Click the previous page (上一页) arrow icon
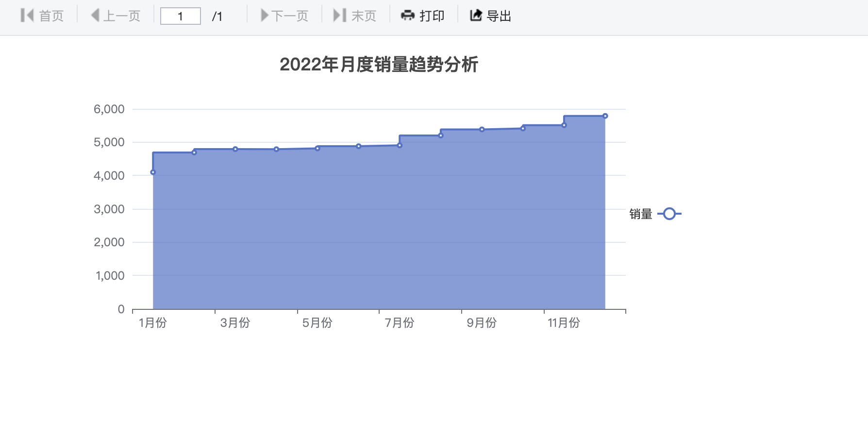This screenshot has width=868, height=440. [x=95, y=16]
